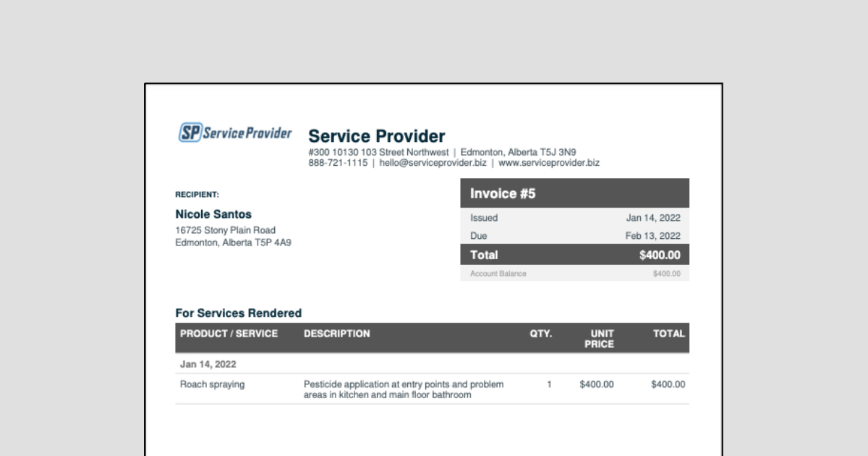
Task: Click 'Edmonton, Alberta T5J 3N9' in header
Action: point(518,152)
